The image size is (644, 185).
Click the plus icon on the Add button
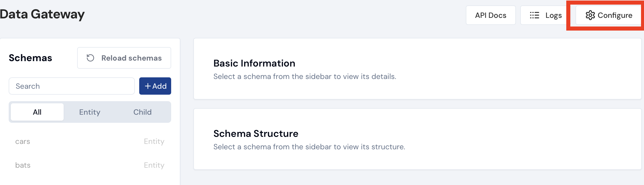148,86
